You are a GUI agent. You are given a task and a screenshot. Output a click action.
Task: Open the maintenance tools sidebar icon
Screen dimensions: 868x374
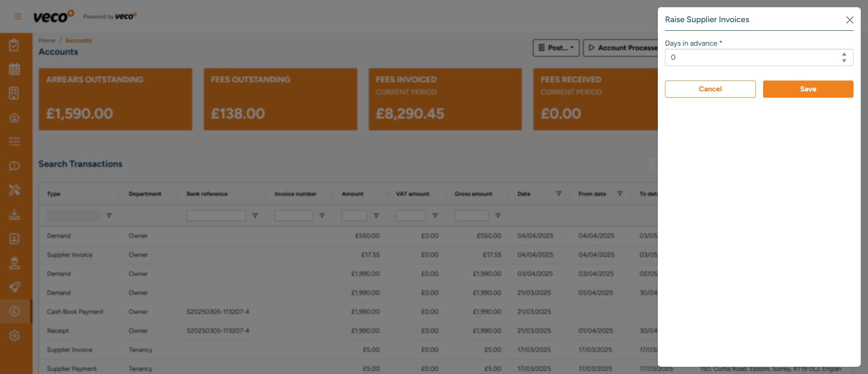coord(14,190)
